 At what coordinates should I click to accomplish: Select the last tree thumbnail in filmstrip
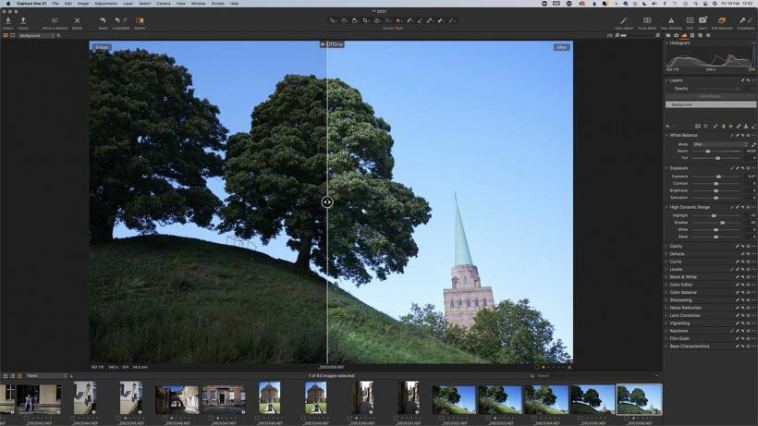[639, 398]
